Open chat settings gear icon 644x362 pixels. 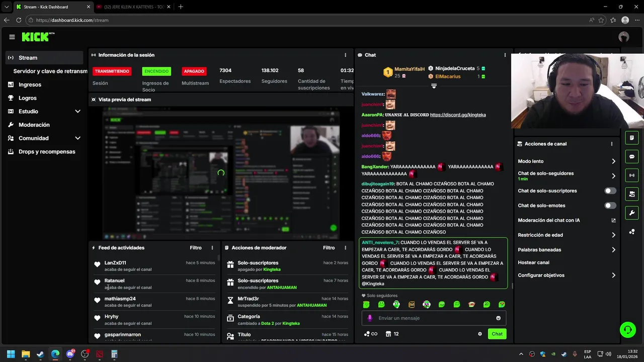tap(479, 334)
